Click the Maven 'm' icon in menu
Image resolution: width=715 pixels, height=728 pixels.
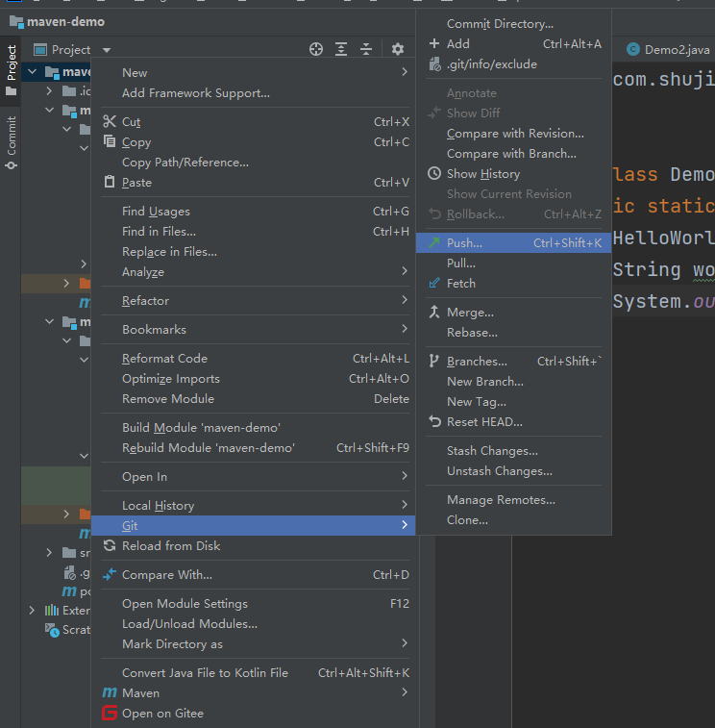110,692
